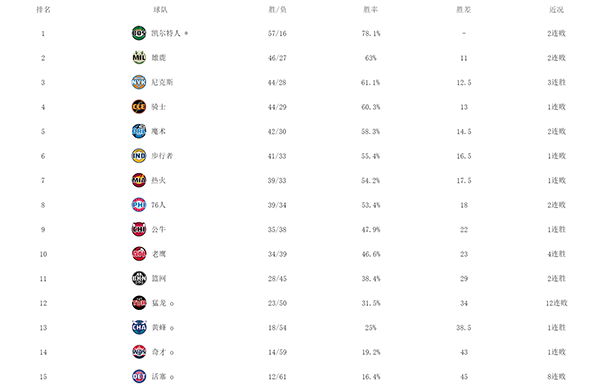The width and height of the screenshot is (600, 384).
Task: Click the Heat MIA team logo
Action: (139, 180)
